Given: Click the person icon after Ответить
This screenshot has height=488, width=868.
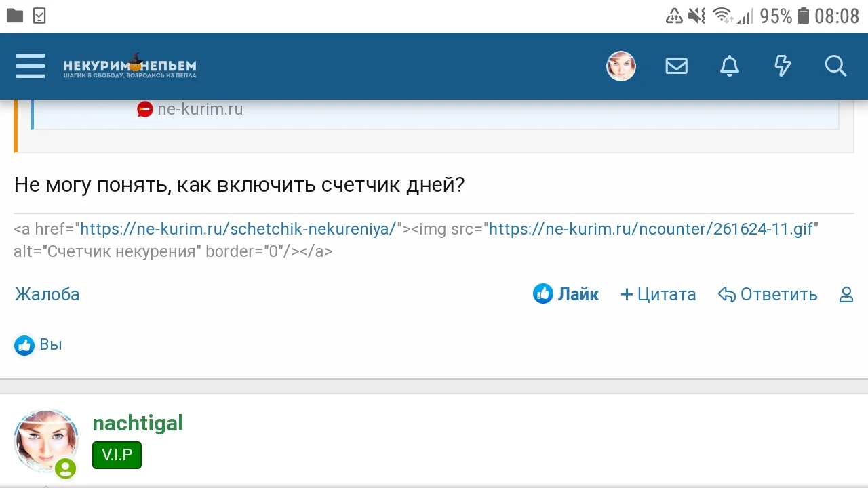Looking at the screenshot, I should click(845, 294).
